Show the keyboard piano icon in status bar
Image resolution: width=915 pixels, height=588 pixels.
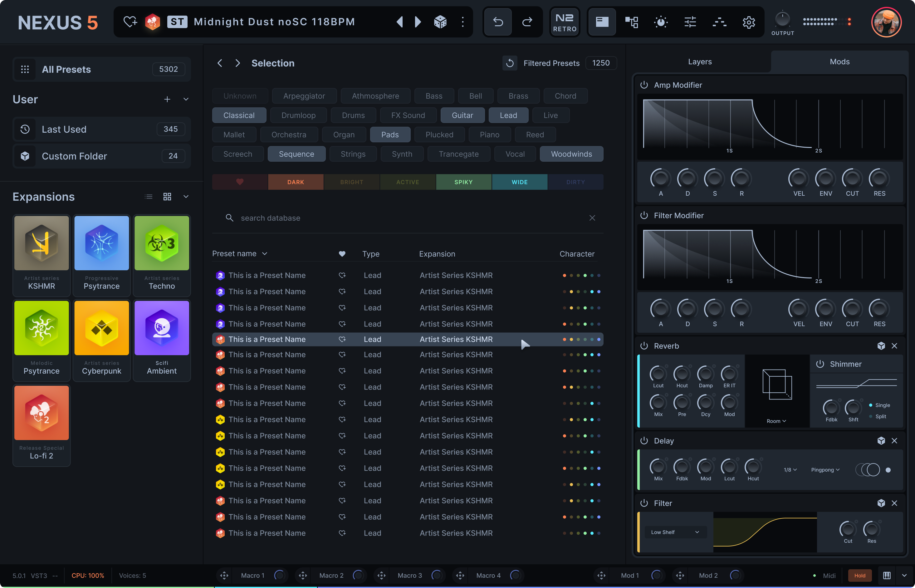tap(886, 575)
